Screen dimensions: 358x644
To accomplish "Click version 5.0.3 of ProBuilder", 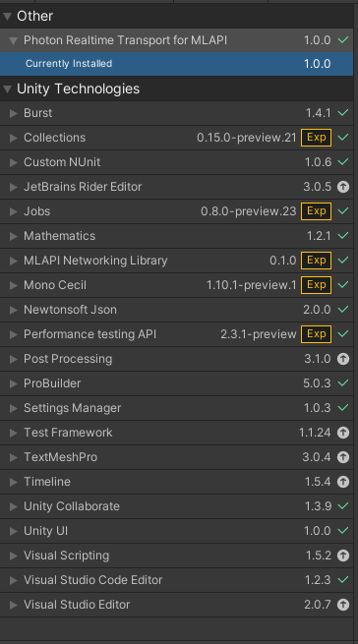I will tap(317, 383).
